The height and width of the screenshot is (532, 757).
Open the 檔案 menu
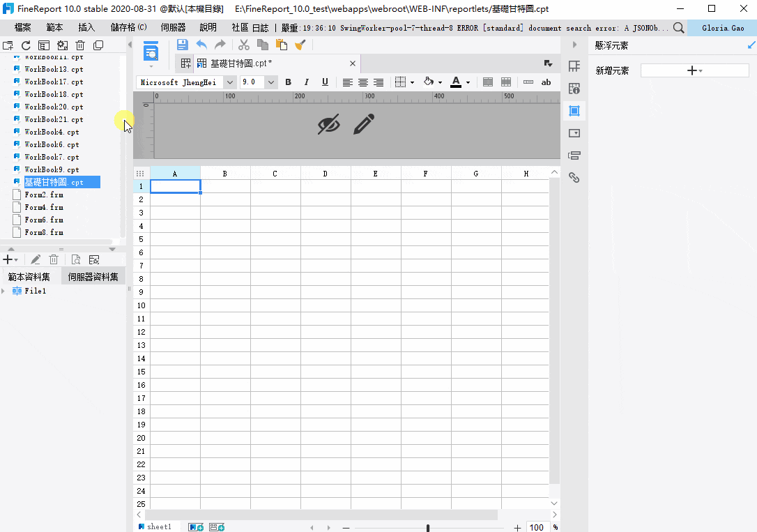point(23,27)
